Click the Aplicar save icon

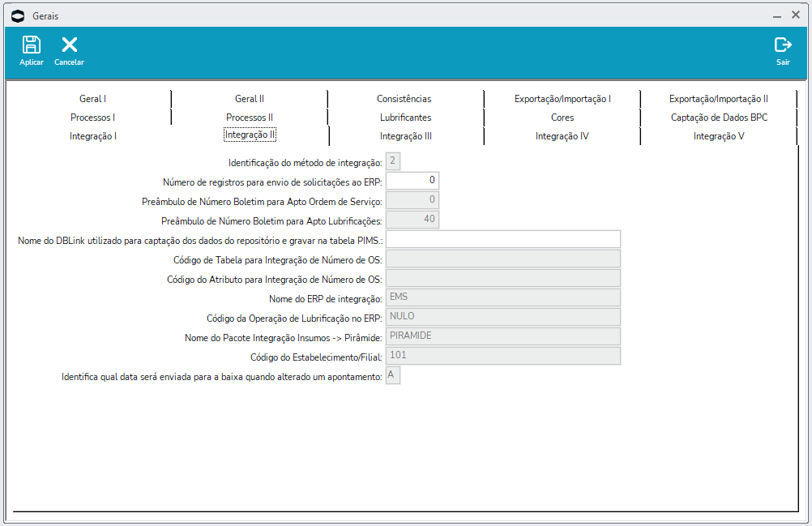31,45
